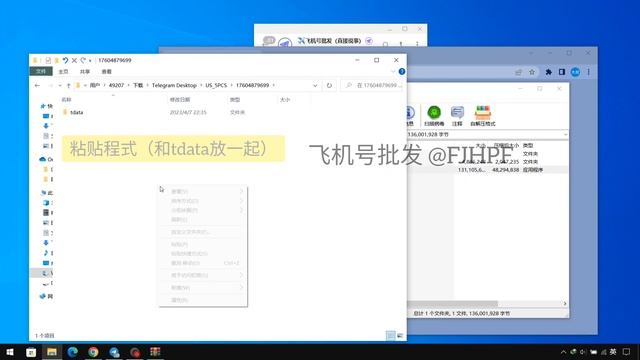
Task: Open Microsoft Edge from the taskbar
Action: click(x=73, y=351)
